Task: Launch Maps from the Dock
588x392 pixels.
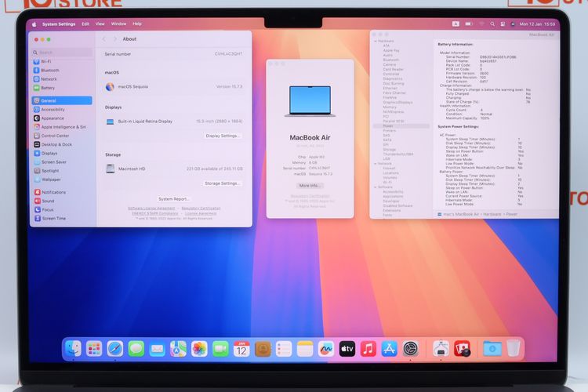Action: (178, 349)
